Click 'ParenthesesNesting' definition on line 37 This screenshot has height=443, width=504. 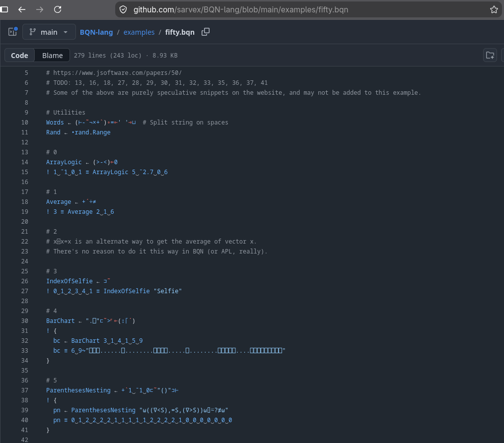pos(78,390)
